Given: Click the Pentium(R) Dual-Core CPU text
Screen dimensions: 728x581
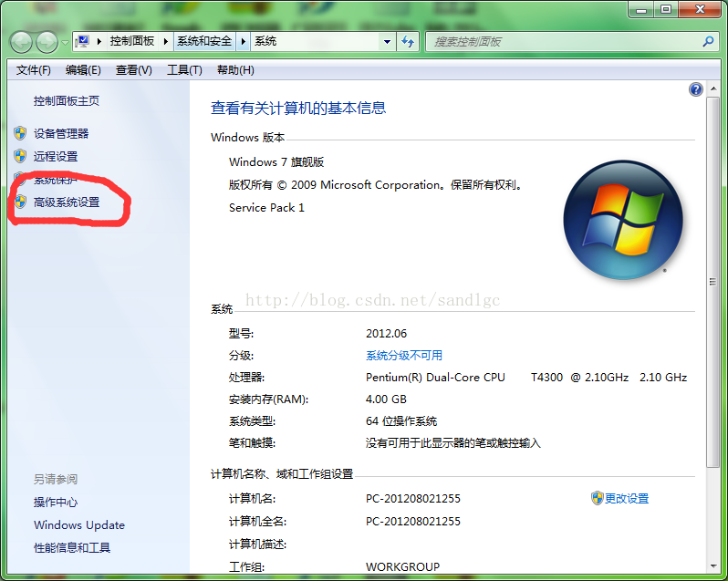Looking at the screenshot, I should pyautogui.click(x=435, y=378).
